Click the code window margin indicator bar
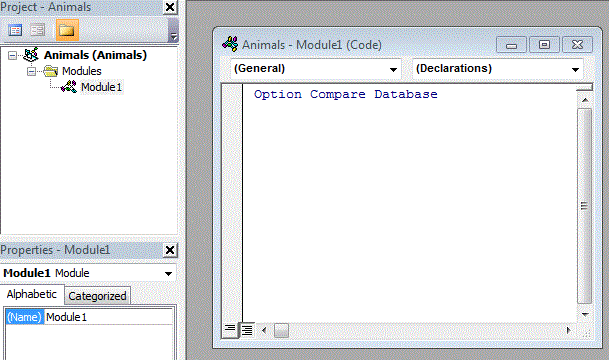This screenshot has height=360, width=609. pos(232,203)
